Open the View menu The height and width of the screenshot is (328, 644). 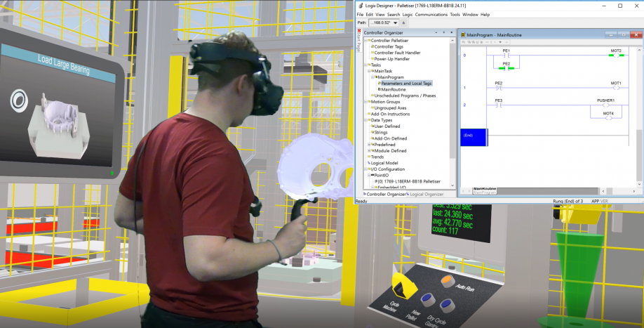point(380,14)
